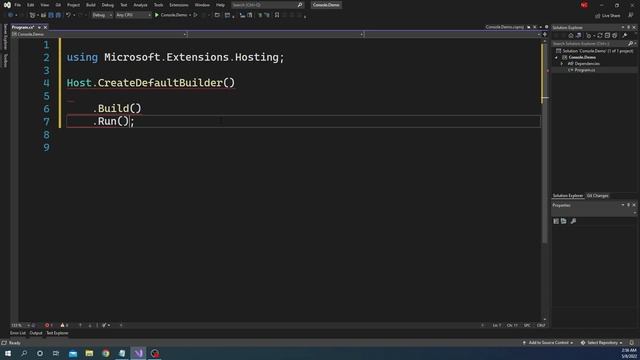Open Select Repository dropdown

[x=602, y=343]
